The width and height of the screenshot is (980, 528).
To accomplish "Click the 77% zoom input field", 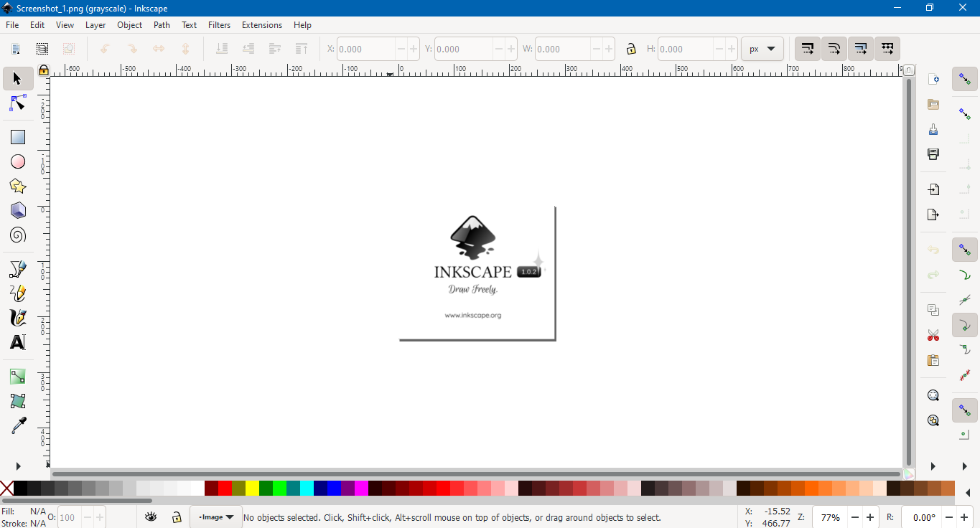I will tap(831, 517).
